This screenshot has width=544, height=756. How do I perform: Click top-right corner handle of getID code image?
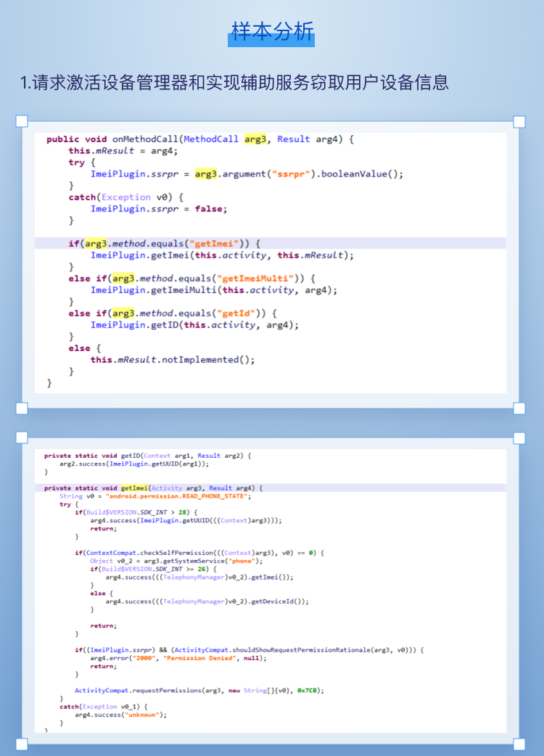tap(519, 437)
